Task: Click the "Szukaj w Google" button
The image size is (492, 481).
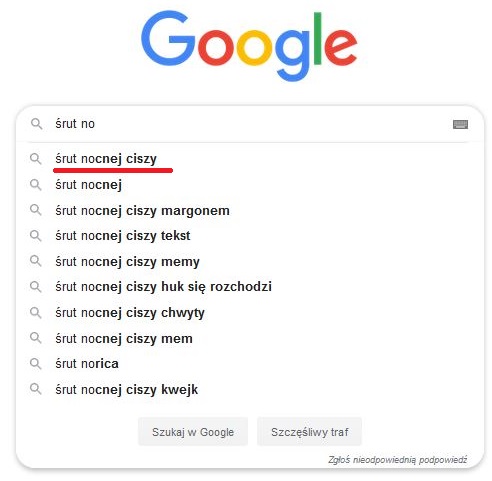Action: pos(193,432)
